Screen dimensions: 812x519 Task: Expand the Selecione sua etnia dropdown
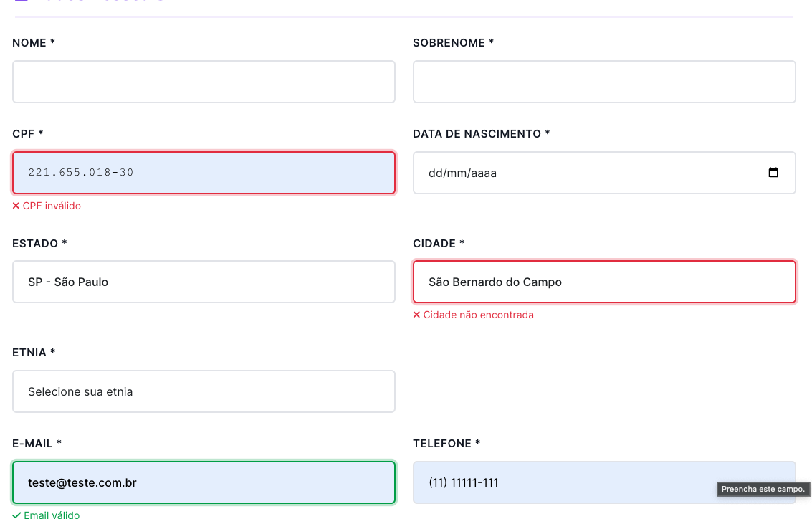[204, 391]
